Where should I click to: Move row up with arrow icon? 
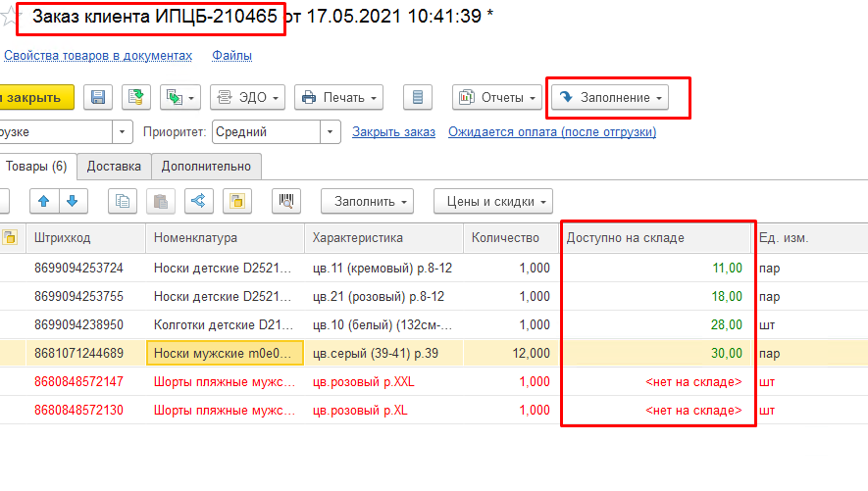coord(44,201)
